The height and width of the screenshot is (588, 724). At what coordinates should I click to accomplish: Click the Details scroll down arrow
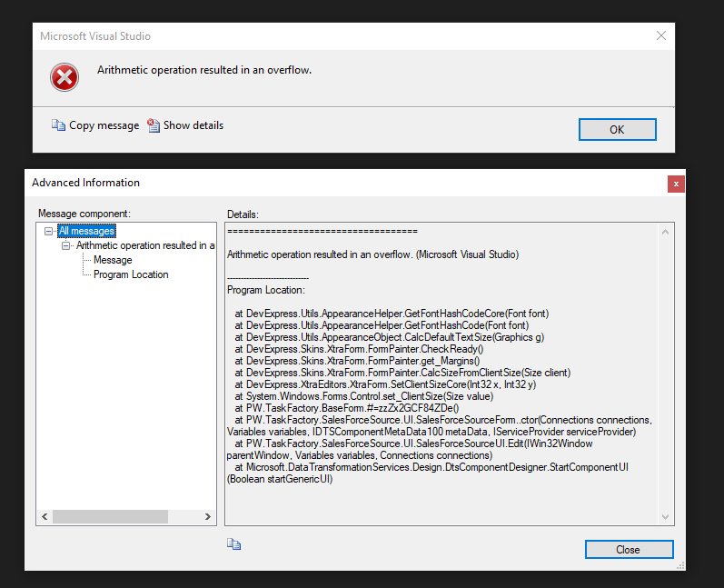pyautogui.click(x=665, y=517)
